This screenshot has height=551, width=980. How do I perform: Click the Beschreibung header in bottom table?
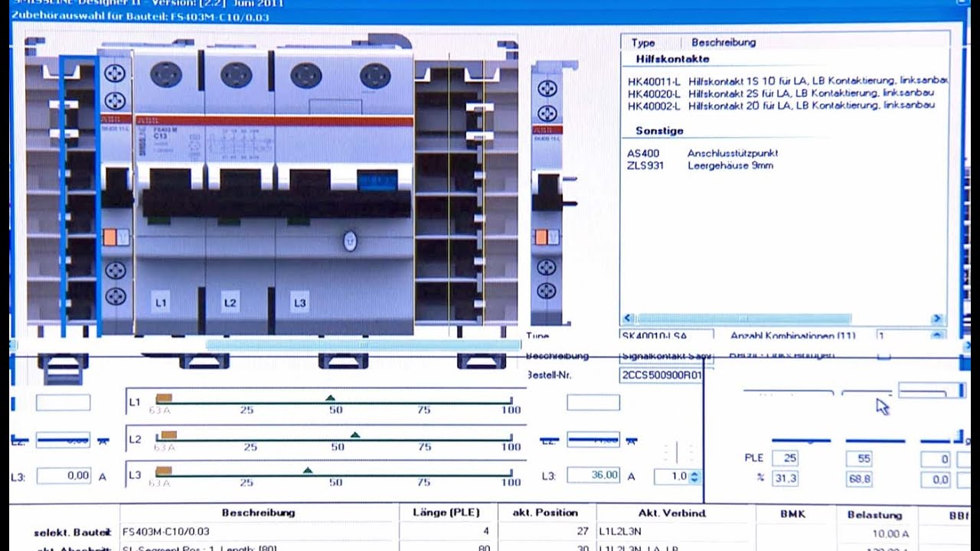click(x=259, y=513)
